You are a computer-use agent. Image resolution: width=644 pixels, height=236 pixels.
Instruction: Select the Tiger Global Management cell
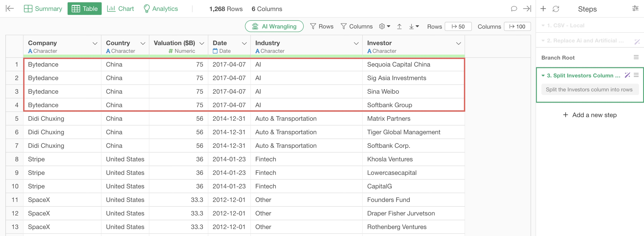(414, 132)
